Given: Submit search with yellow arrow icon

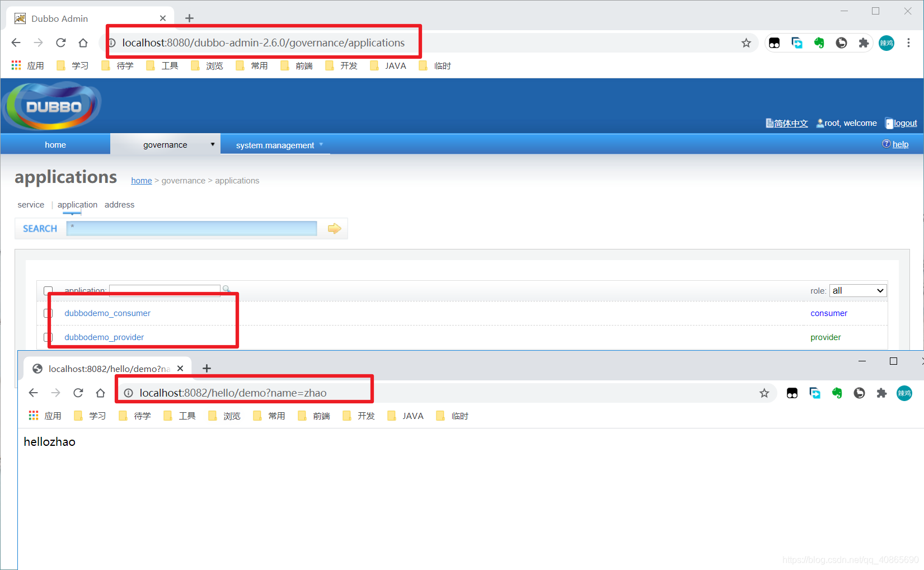Looking at the screenshot, I should [335, 228].
